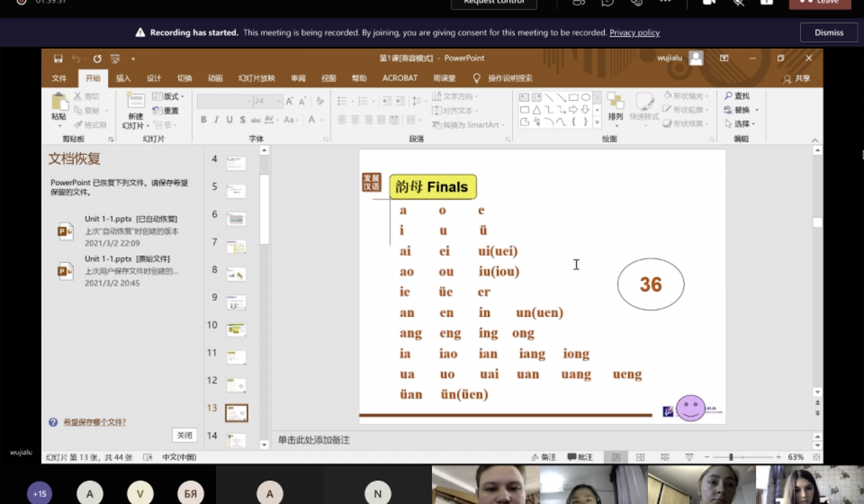Image resolution: width=864 pixels, height=504 pixels.
Task: Open the Replace (替换) dropdown arrow
Action: pyautogui.click(x=757, y=110)
